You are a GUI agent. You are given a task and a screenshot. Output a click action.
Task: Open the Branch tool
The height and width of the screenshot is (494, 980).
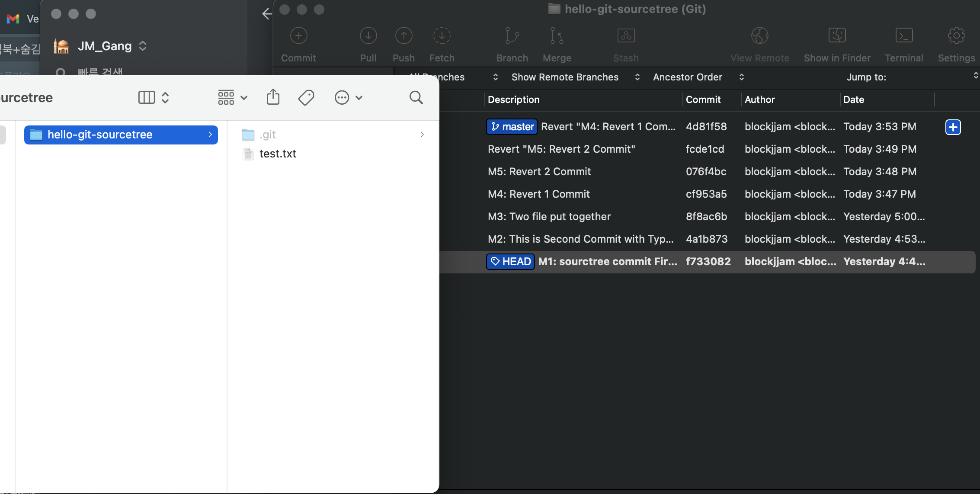(512, 36)
